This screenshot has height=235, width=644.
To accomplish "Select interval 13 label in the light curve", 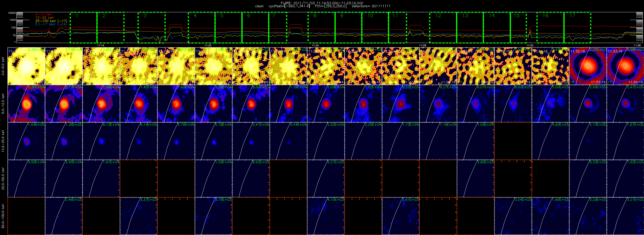I will point(465,16).
